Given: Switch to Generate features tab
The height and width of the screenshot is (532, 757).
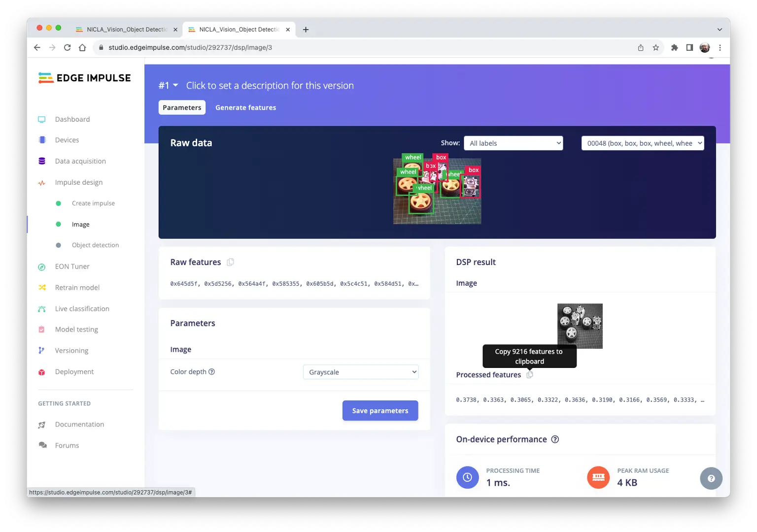Looking at the screenshot, I should 245,108.
